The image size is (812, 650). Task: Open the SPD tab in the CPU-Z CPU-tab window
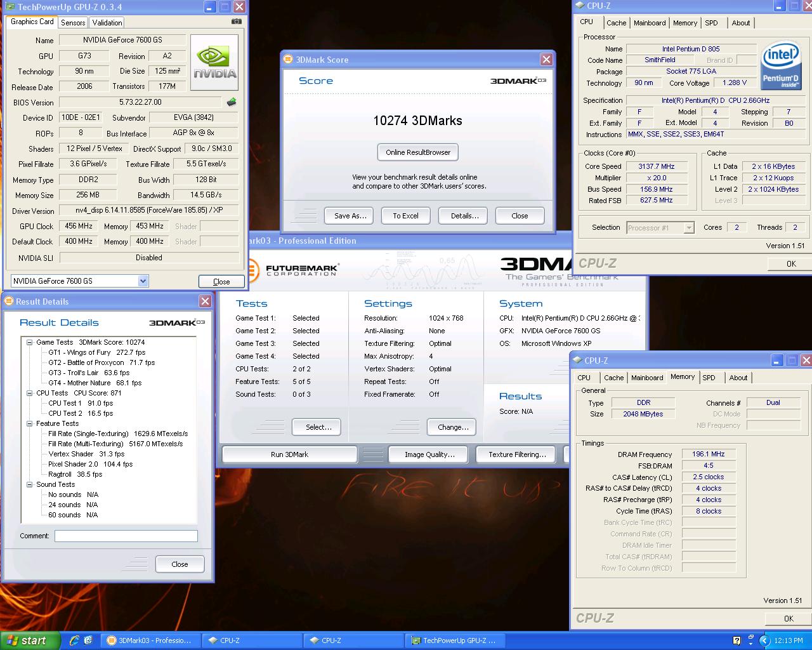click(712, 23)
